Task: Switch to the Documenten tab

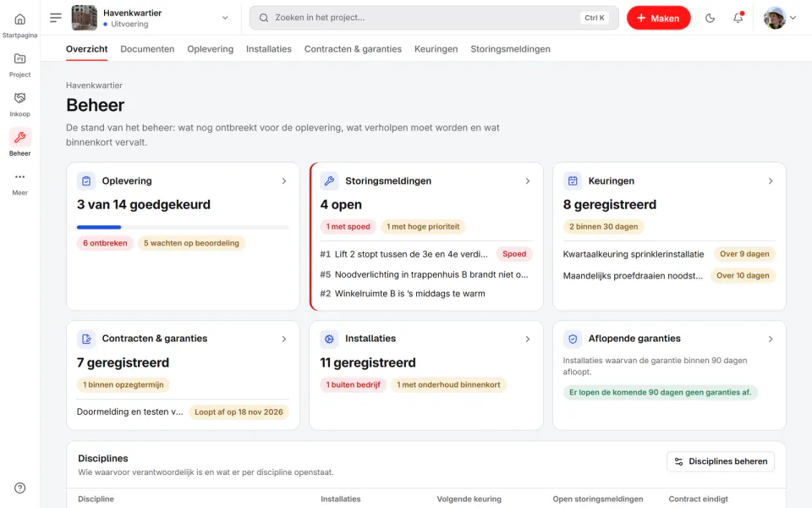Action: [x=147, y=49]
